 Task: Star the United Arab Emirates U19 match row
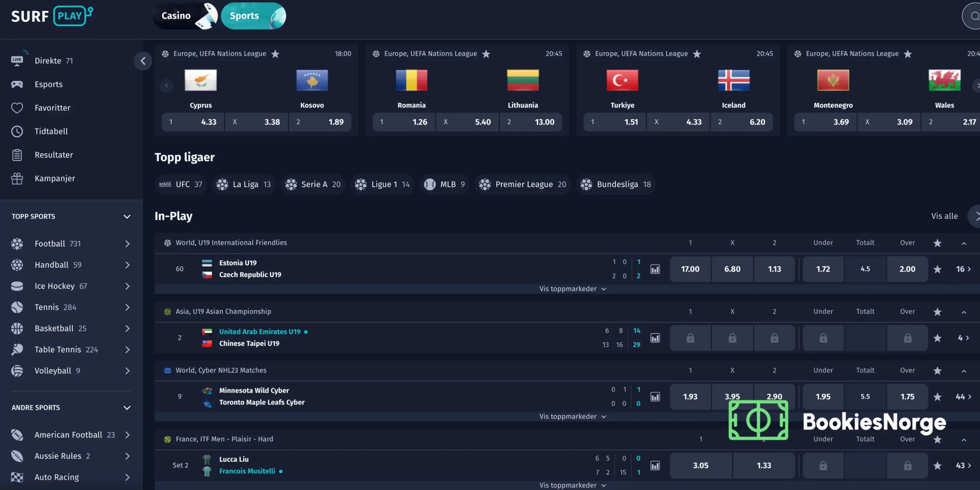tap(937, 338)
